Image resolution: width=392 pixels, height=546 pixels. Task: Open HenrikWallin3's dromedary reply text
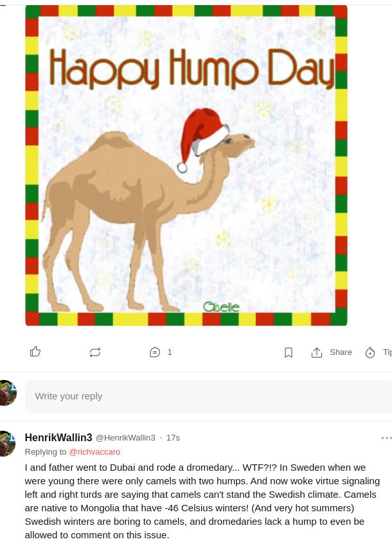click(202, 501)
